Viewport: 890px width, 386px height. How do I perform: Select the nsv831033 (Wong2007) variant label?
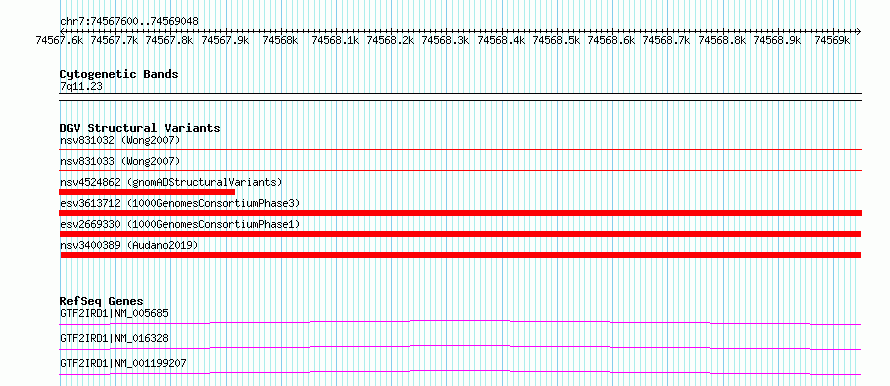(120, 161)
